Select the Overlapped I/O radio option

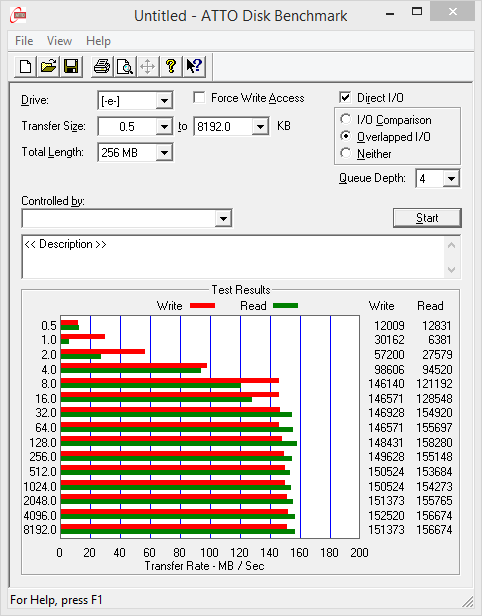tap(346, 136)
